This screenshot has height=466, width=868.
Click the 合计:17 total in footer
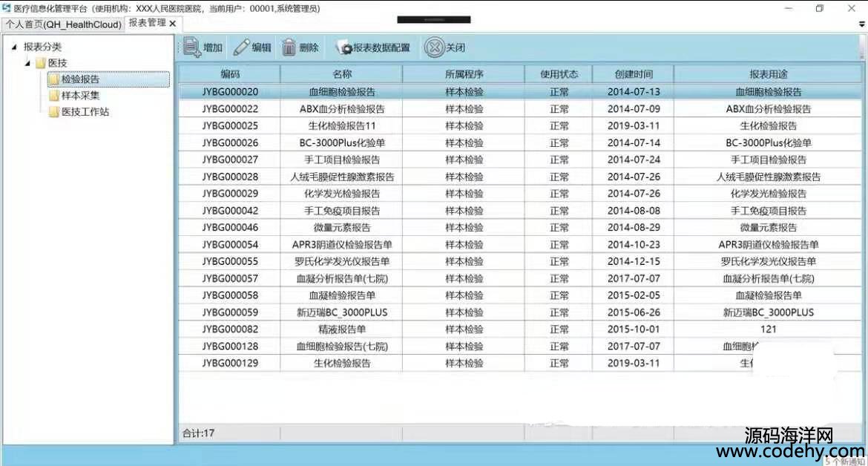point(198,433)
